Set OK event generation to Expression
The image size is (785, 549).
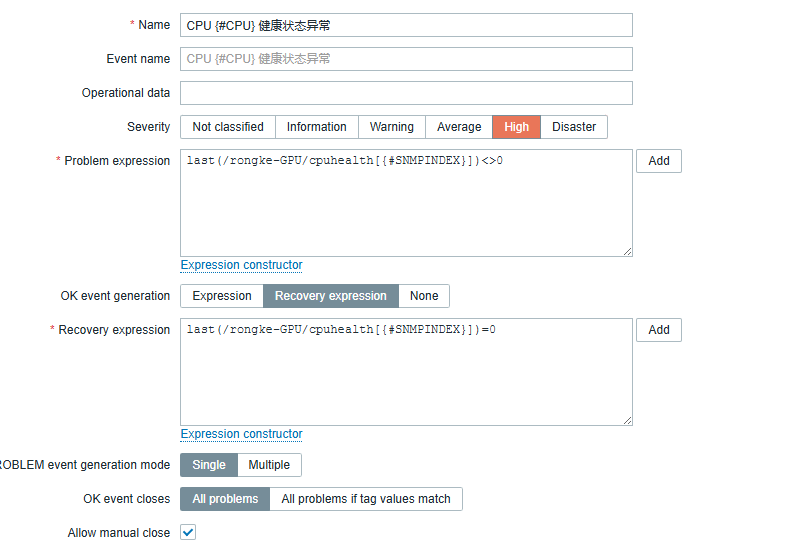[222, 296]
